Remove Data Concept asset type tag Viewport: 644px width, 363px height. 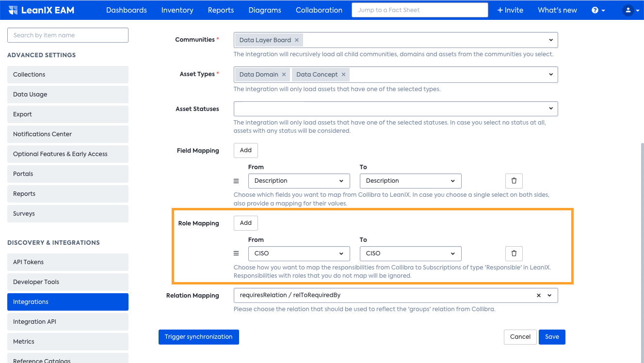[343, 75]
